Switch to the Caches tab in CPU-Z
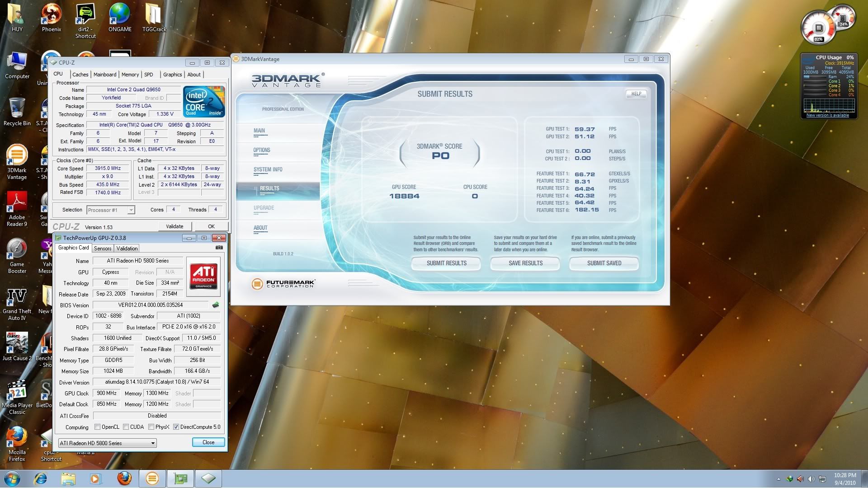Viewport: 868px width, 488px height. point(80,75)
